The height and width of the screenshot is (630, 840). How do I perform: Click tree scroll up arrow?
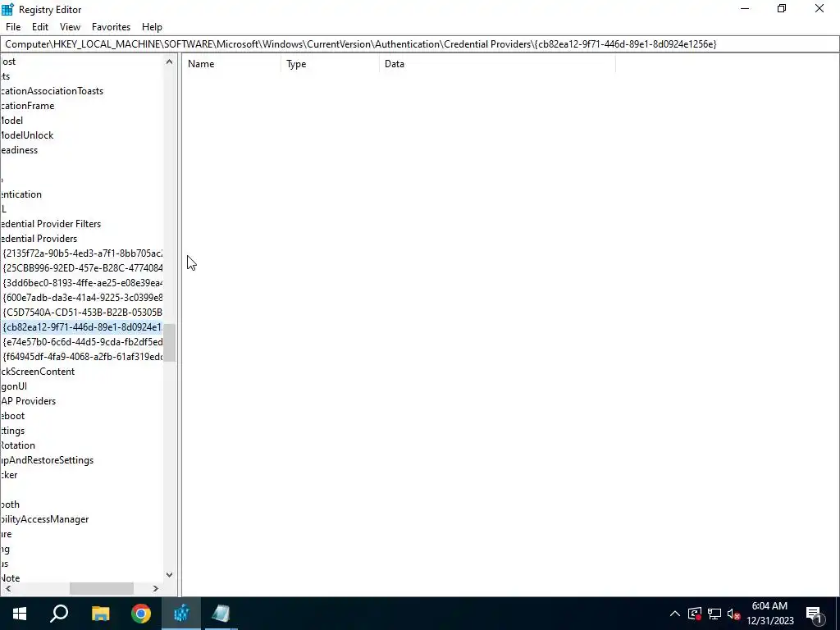pyautogui.click(x=169, y=62)
